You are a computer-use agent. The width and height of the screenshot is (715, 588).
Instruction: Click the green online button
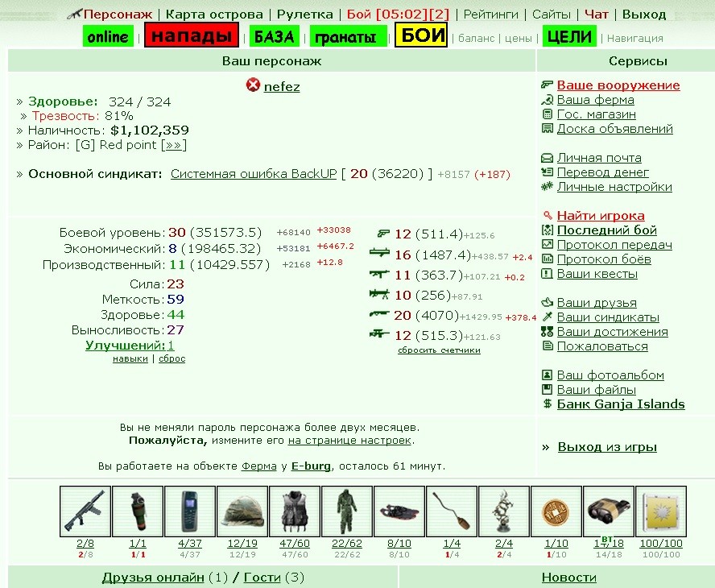tap(108, 36)
